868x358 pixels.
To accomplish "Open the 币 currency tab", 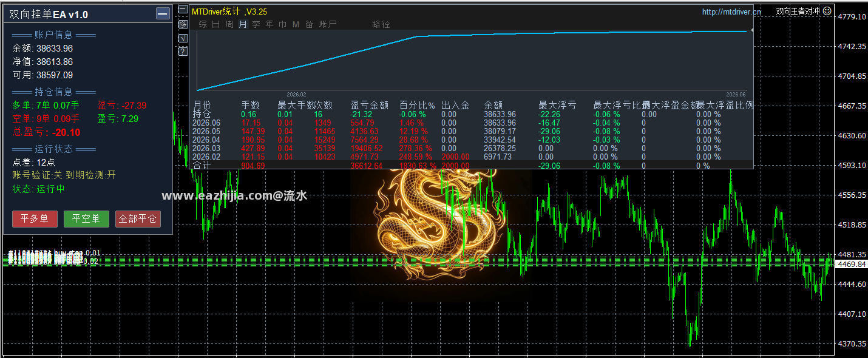I will 283,24.
